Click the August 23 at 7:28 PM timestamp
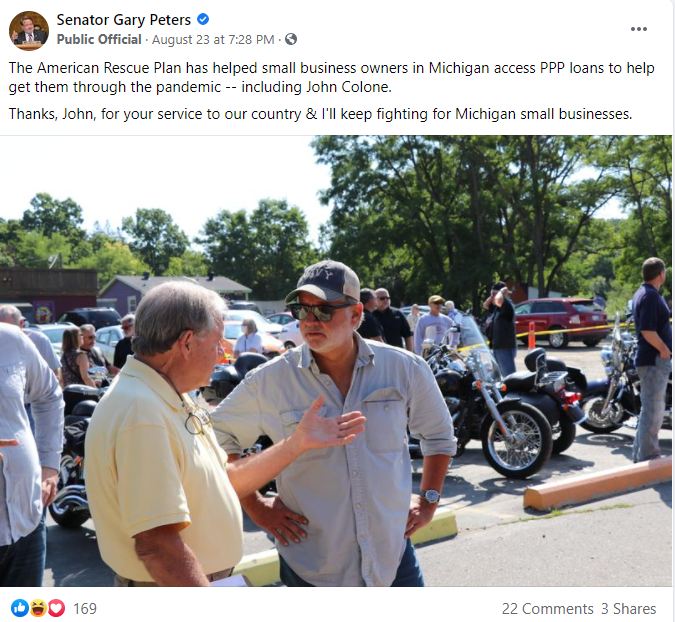The height and width of the screenshot is (622, 675). [x=213, y=40]
